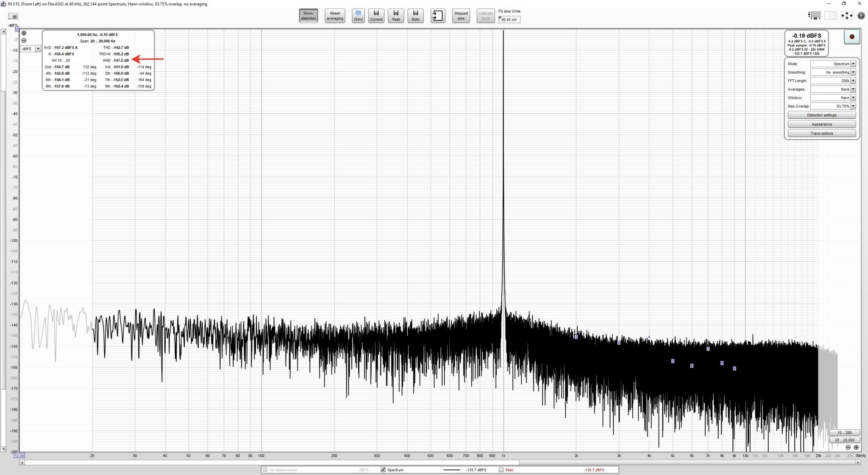
Task: Open the dBFS units dropdown
Action: 31,49
